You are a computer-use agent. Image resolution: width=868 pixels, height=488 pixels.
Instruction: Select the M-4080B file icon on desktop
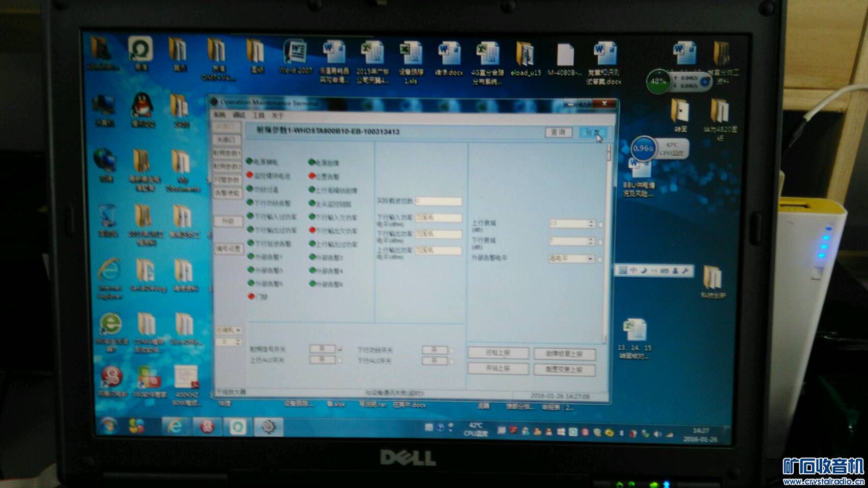point(565,59)
